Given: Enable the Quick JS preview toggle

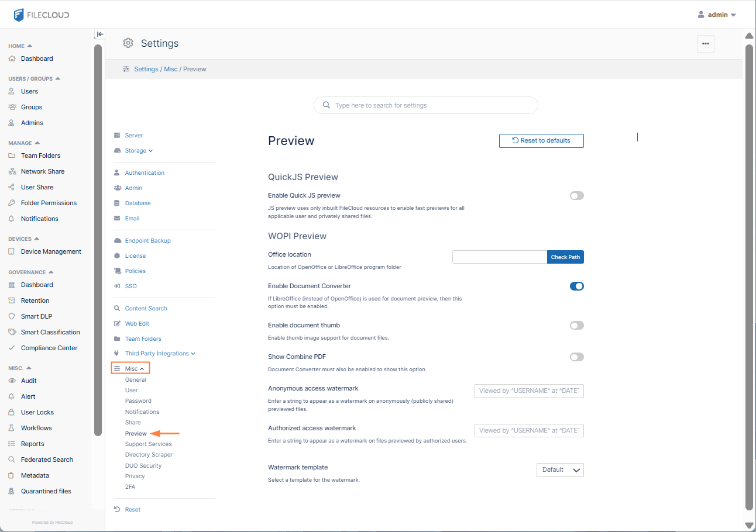Looking at the screenshot, I should pyautogui.click(x=576, y=196).
